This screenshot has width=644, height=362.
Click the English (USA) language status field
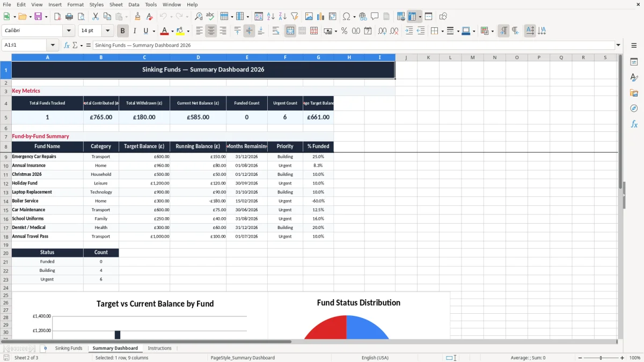[x=375, y=358]
